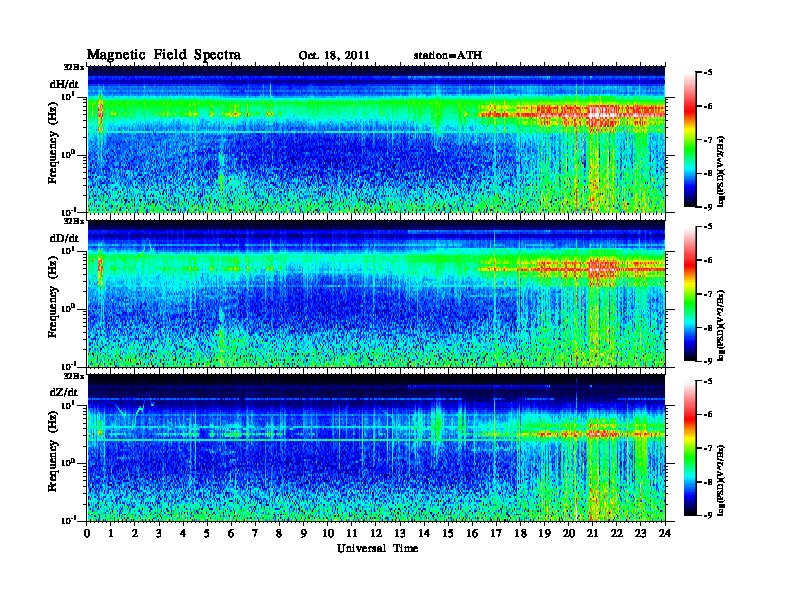The width and height of the screenshot is (792, 612).
Task: Click the hour 13 tick label
Action: (x=400, y=533)
